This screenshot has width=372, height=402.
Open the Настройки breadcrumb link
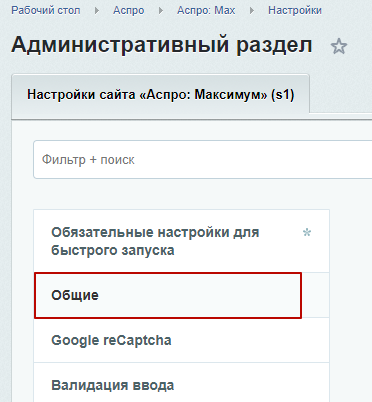(x=295, y=11)
